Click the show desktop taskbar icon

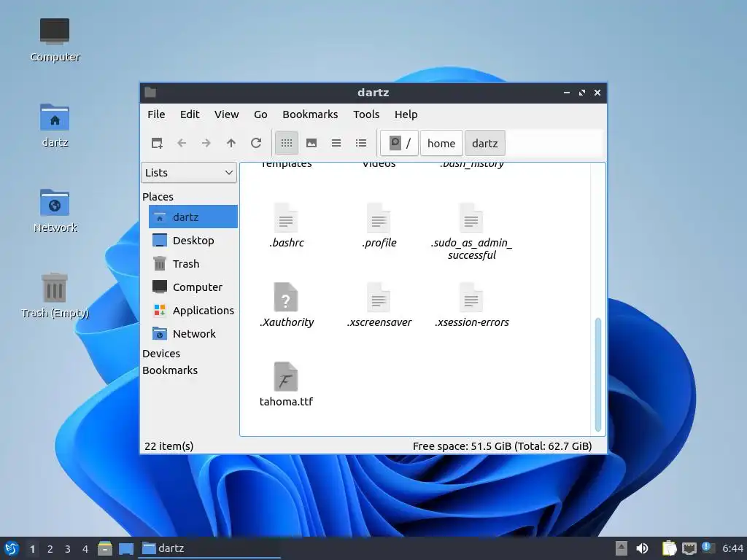point(125,548)
